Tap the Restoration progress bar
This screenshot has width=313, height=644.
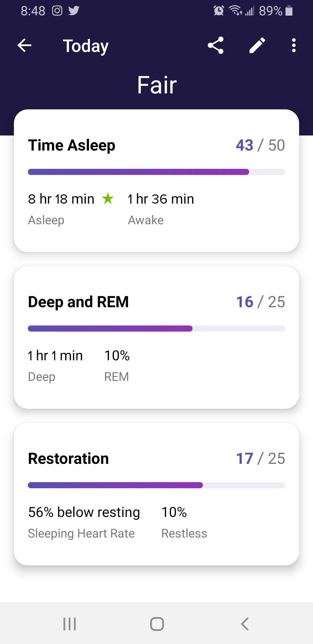[156, 485]
